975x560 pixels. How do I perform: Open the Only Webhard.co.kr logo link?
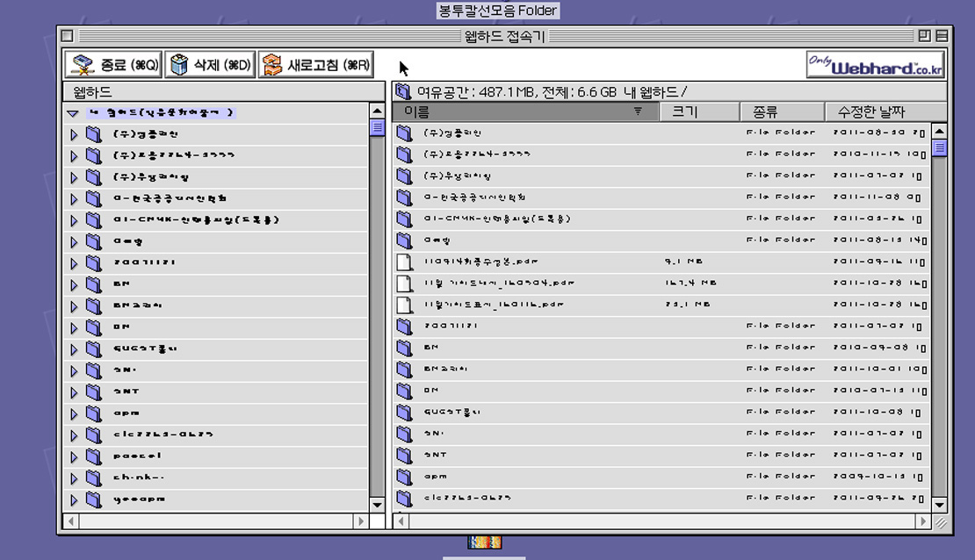tap(875, 65)
